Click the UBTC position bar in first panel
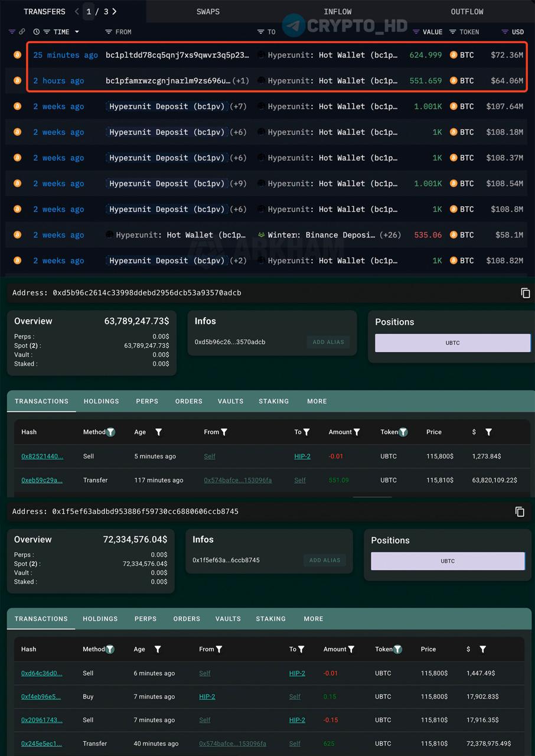The width and height of the screenshot is (535, 756). 453,343
